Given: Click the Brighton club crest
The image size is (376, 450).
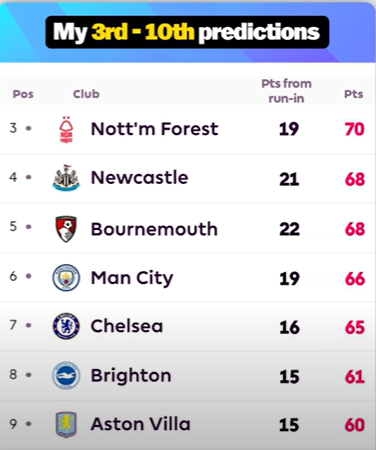Looking at the screenshot, I should coord(66,376).
